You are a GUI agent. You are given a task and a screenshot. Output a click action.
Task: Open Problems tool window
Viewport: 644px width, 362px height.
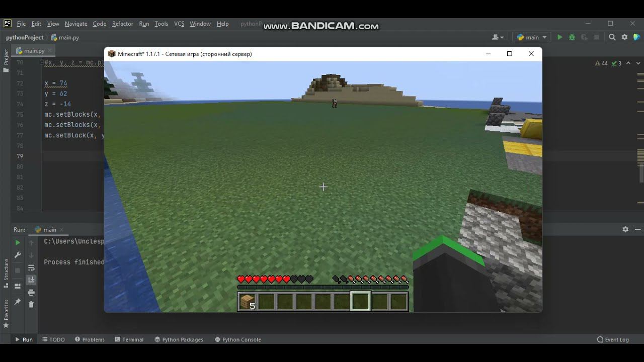pos(90,339)
